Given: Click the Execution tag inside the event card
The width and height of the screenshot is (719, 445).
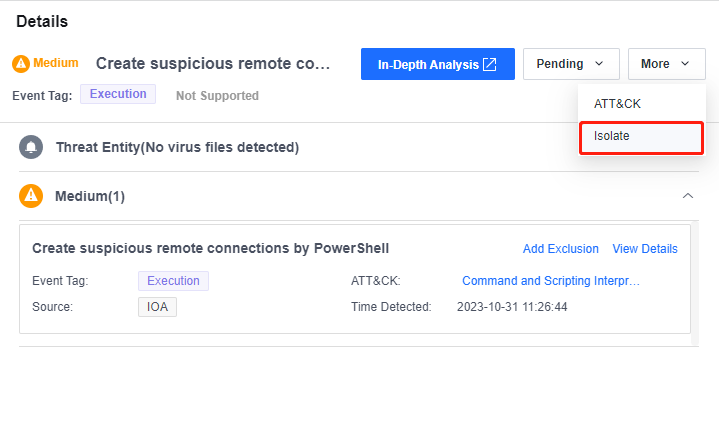Looking at the screenshot, I should tap(173, 281).
